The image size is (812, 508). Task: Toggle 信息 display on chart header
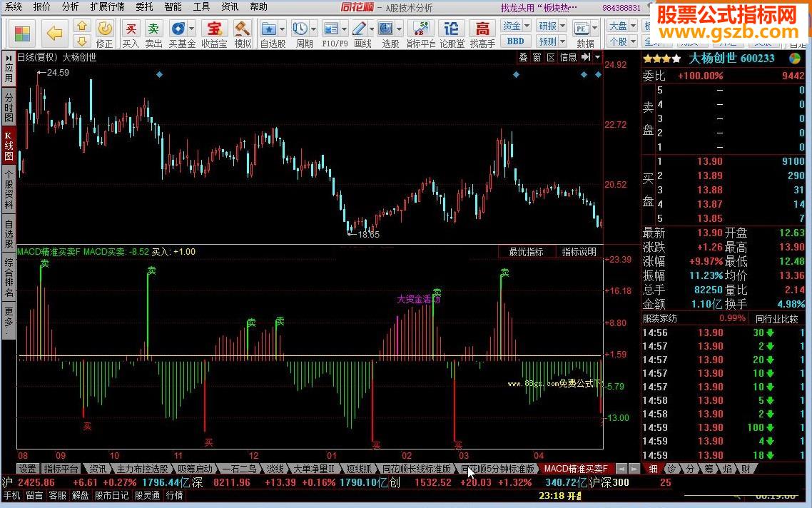point(568,58)
